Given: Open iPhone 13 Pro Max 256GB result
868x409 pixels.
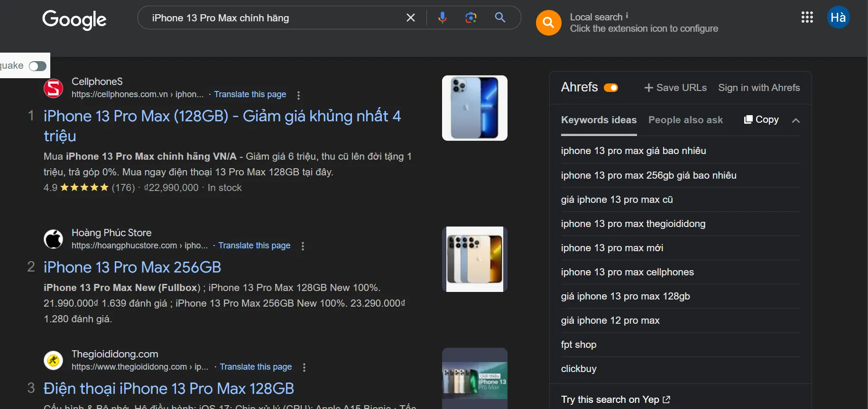Looking at the screenshot, I should click(132, 267).
